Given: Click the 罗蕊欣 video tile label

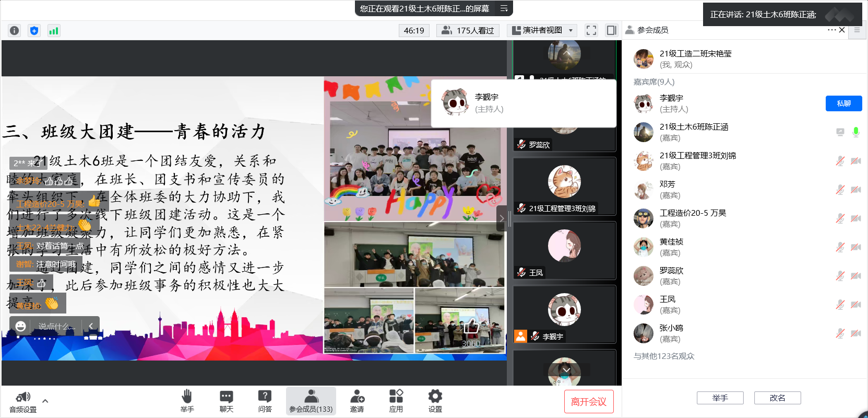Looking at the screenshot, I should point(534,145).
